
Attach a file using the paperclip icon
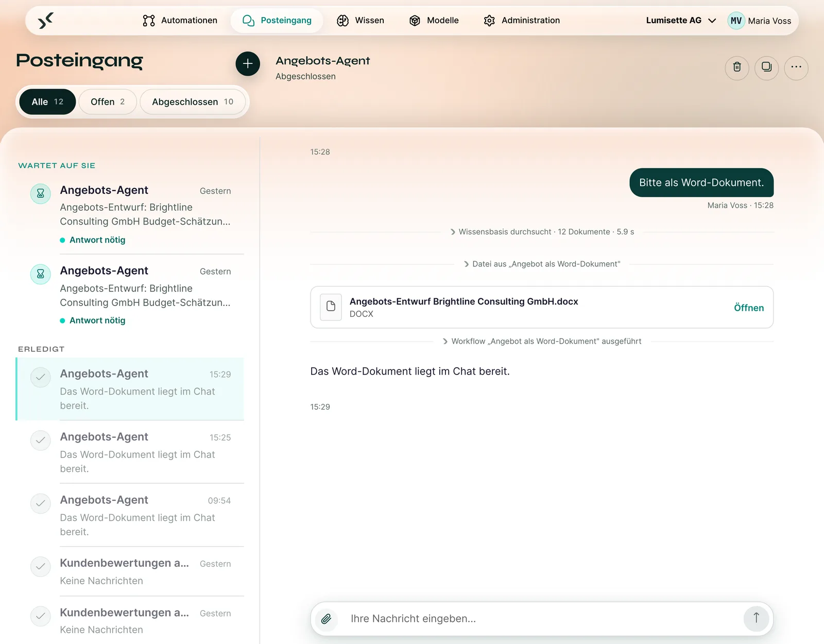pos(327,618)
